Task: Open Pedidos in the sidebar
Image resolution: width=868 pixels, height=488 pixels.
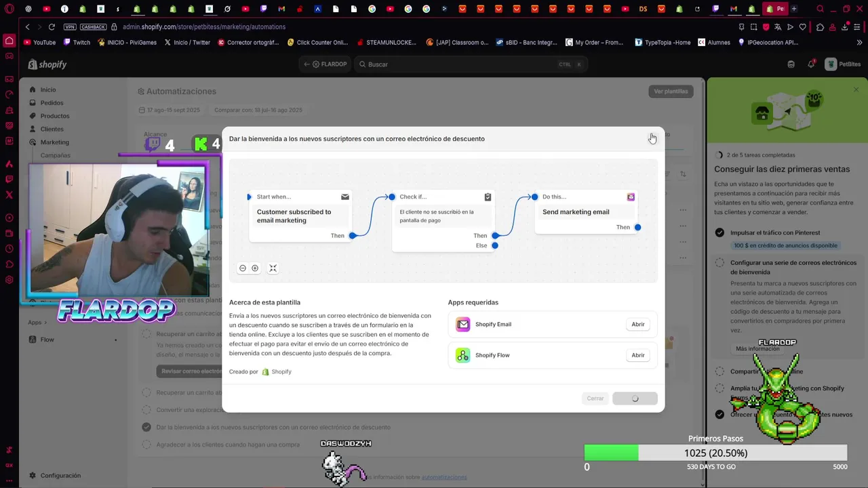Action: click(52, 103)
